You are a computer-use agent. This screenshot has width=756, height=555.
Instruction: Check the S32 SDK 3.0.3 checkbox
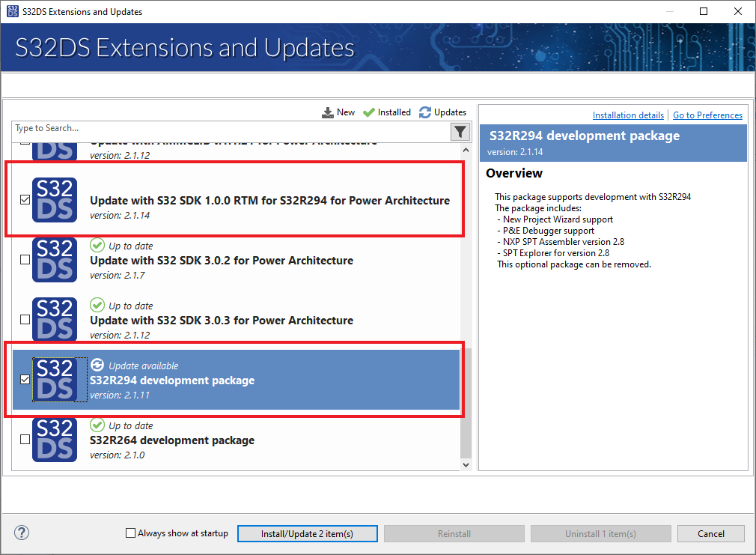pos(25,320)
